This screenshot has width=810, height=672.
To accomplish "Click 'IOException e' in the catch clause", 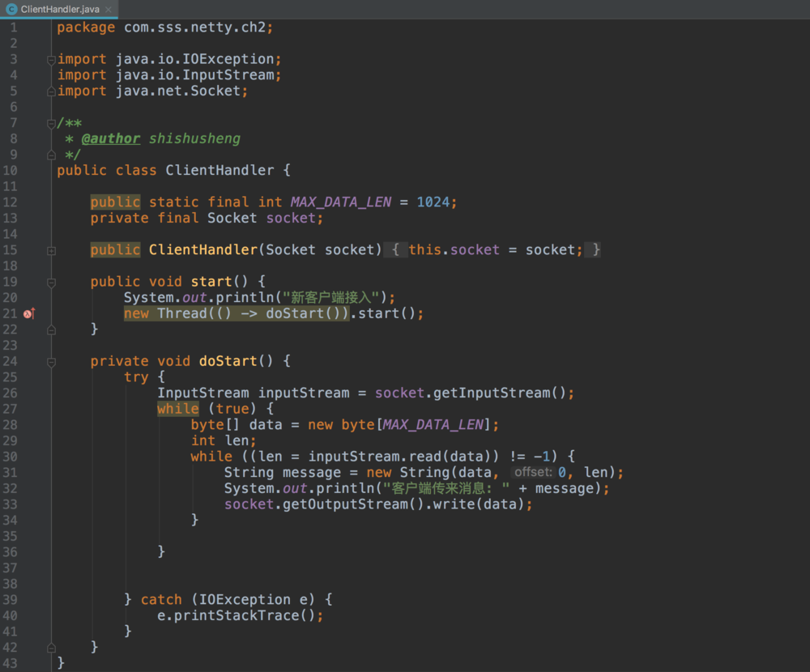I will (x=253, y=600).
